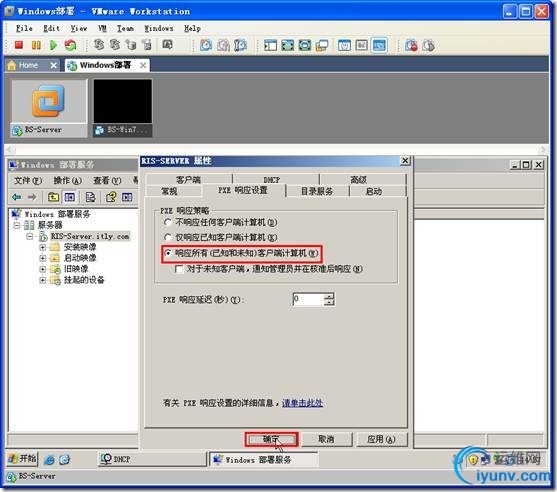557x492 pixels.
Task: Click the Home tab icon
Action: coord(11,65)
